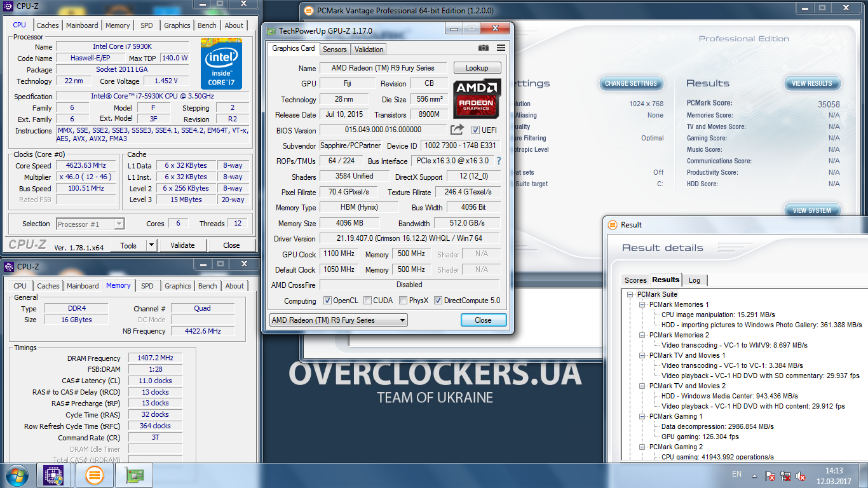Collapse the PCMark Gaming 2 node
Screen dimensions: 868x488
(642, 447)
